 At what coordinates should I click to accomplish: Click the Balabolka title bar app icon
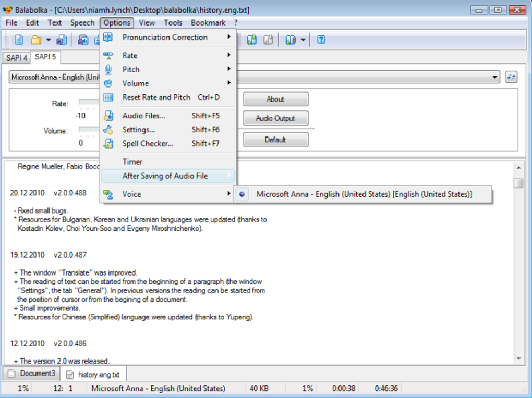(7, 9)
